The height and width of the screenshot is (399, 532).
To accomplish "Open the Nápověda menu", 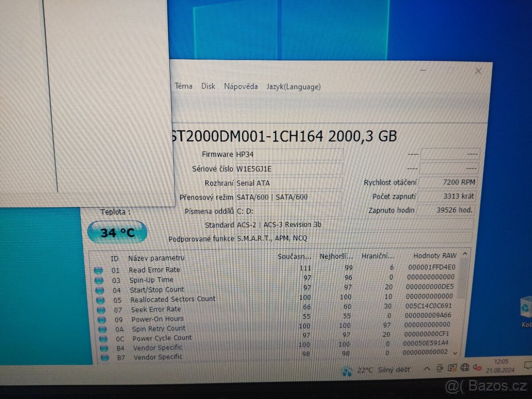I will click(241, 86).
